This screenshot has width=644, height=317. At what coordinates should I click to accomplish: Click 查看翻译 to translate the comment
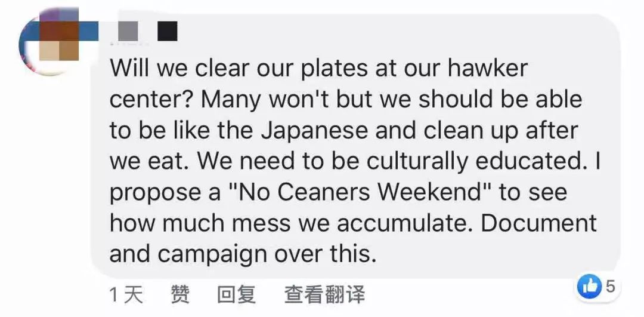pyautogui.click(x=324, y=294)
